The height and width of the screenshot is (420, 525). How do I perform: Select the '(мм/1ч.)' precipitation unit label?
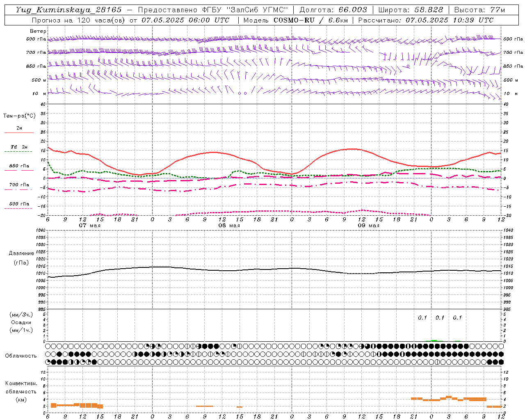21,330
